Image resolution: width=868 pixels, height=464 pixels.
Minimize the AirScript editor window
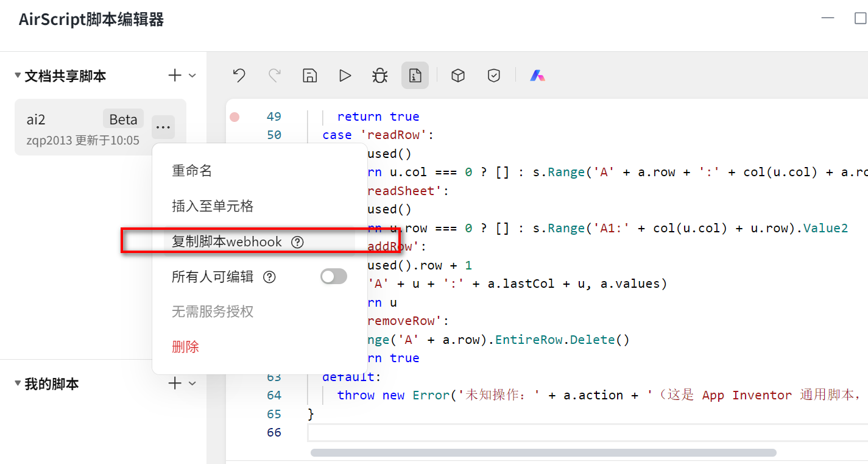(x=828, y=18)
